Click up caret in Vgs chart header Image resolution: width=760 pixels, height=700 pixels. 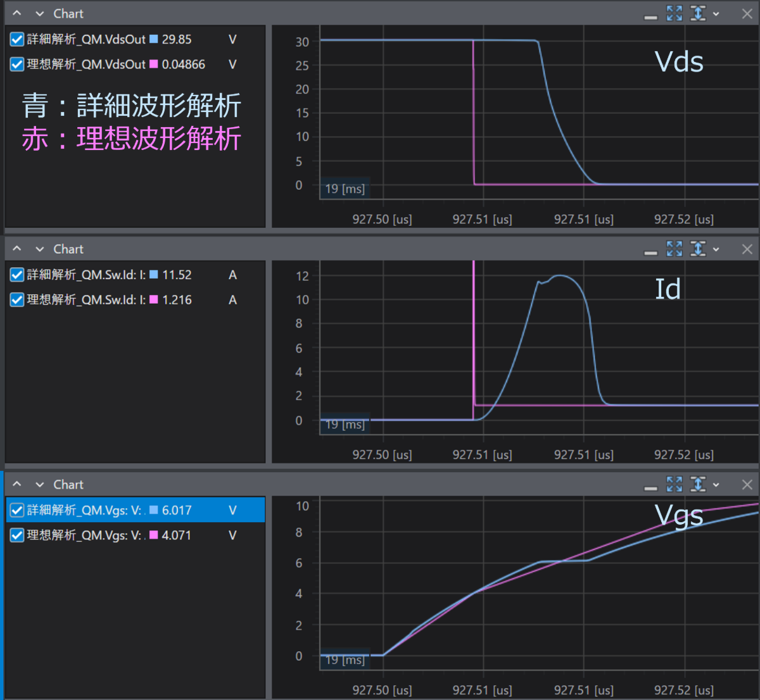(17, 484)
